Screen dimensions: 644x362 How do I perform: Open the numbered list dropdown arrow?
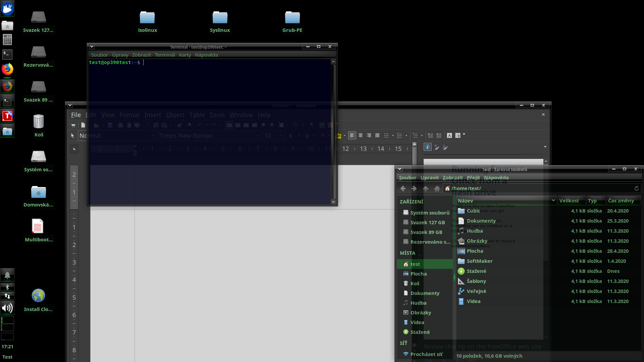pyautogui.click(x=406, y=136)
